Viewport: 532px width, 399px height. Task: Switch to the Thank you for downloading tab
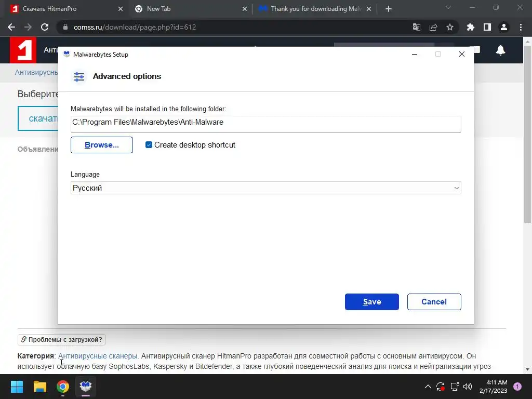point(314,9)
